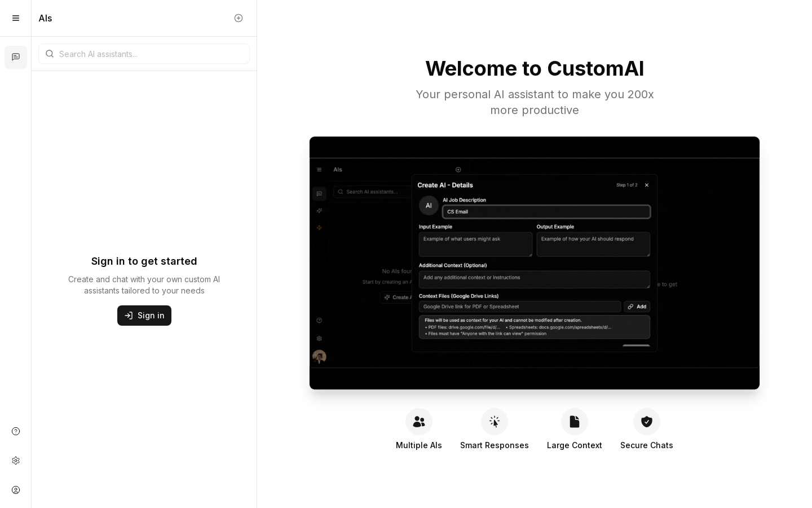Open the chats icon in sidebar
This screenshot has width=812, height=508.
[x=16, y=57]
